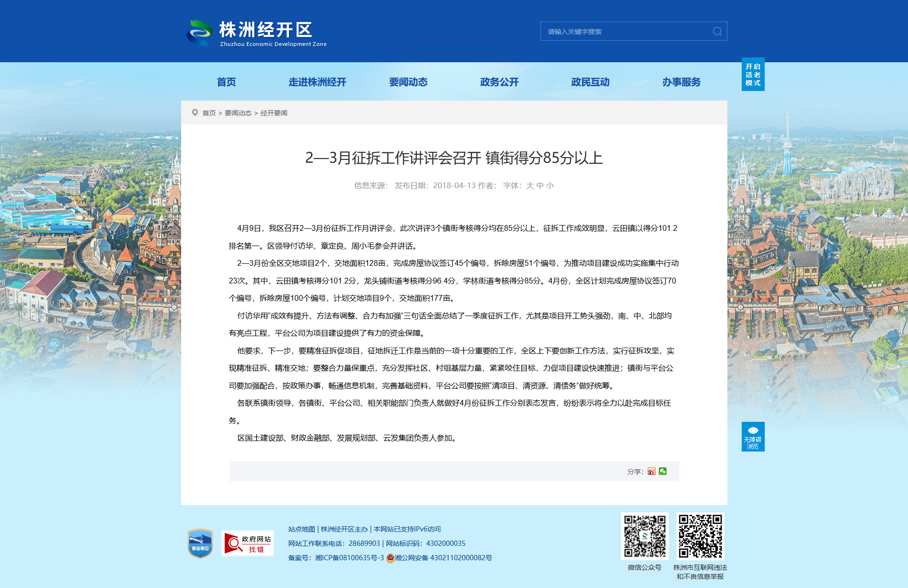Click the 事业单位 badge icon
Screen dimensions: 908x588
coord(200,543)
